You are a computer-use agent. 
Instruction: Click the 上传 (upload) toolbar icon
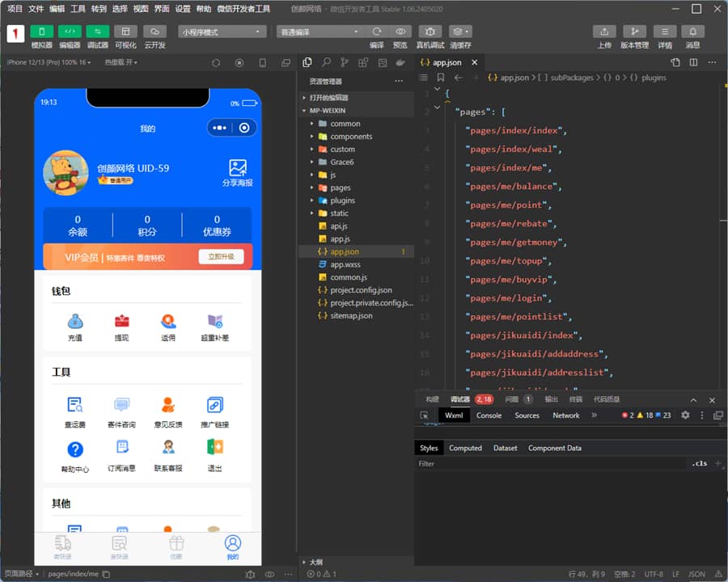point(604,32)
